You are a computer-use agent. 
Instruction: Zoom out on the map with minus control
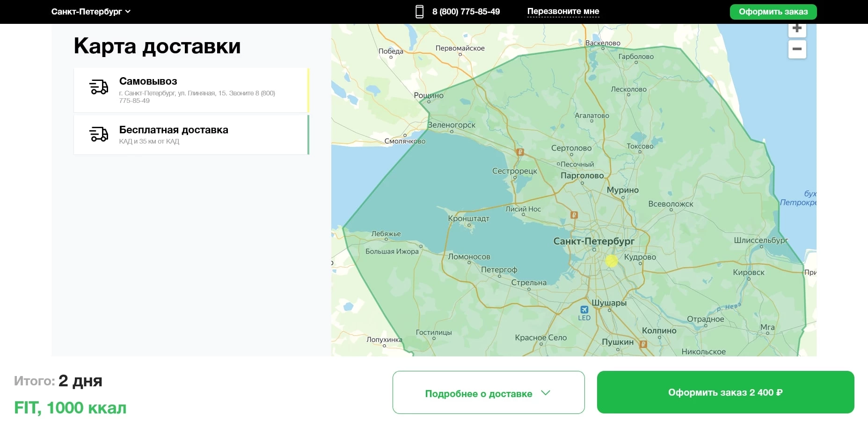click(797, 49)
